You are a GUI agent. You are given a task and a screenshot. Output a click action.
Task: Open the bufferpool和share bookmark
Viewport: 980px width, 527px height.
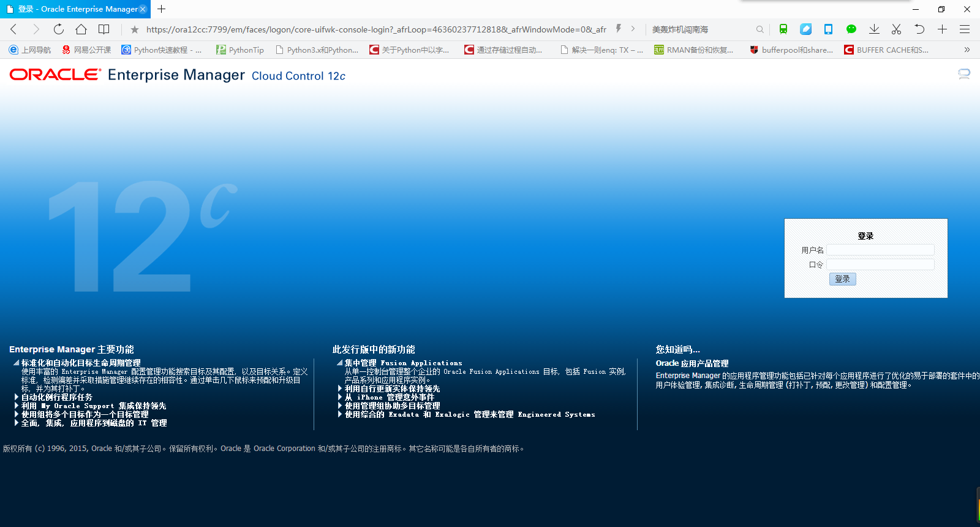pos(791,50)
